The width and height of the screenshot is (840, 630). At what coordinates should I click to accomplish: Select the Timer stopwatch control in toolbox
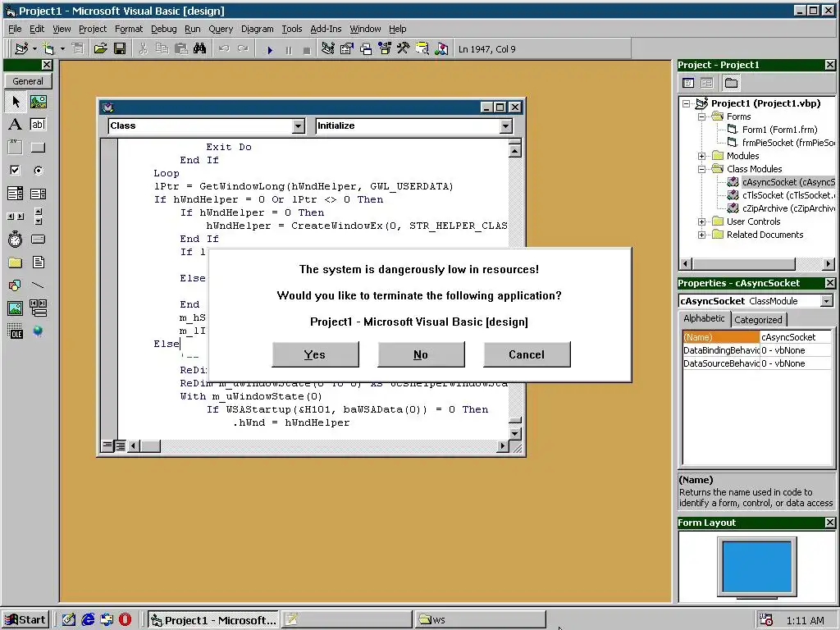[15, 239]
